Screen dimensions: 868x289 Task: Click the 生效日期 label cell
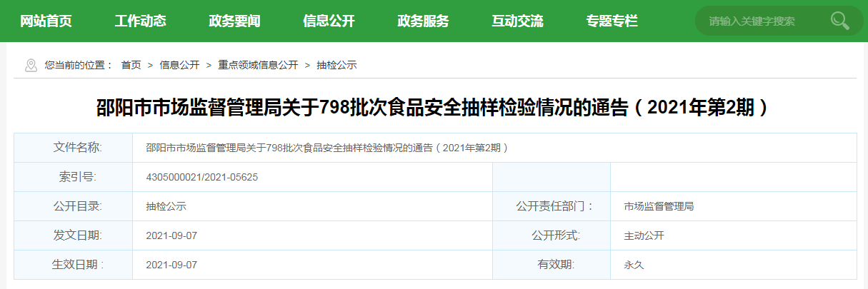pyautogui.click(x=74, y=265)
